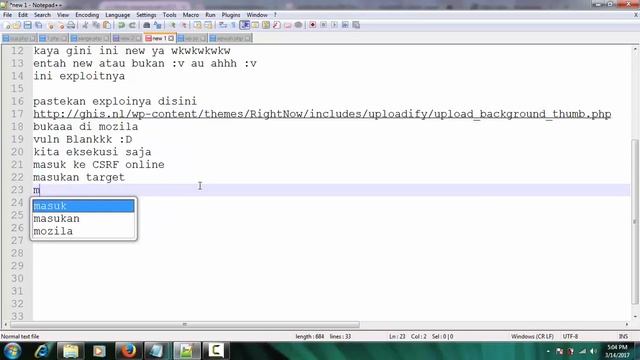The image size is (640, 360).
Task: Open Find with the binoculars icon
Action: (147, 25)
